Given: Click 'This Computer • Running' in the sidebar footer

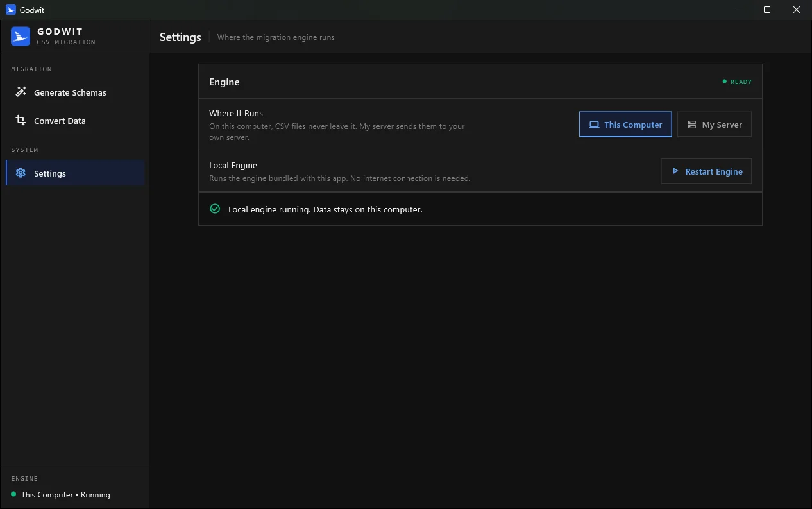Looking at the screenshot, I should (x=65, y=495).
